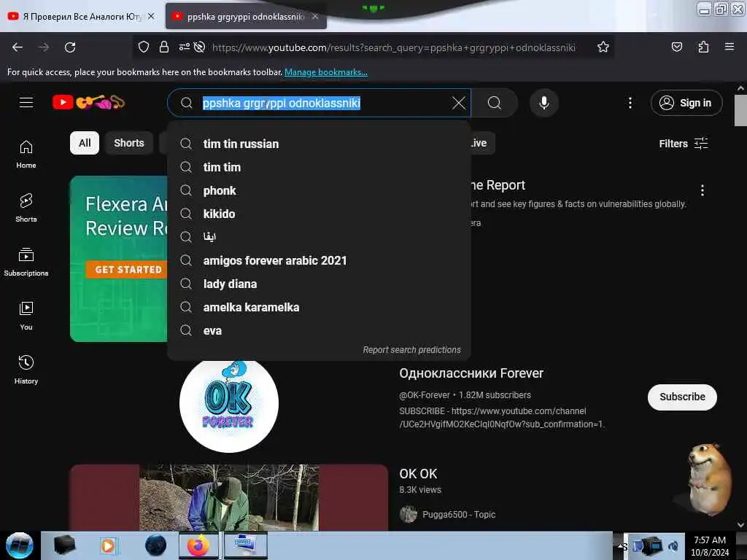Click the YouTube search magnifier button

click(495, 103)
